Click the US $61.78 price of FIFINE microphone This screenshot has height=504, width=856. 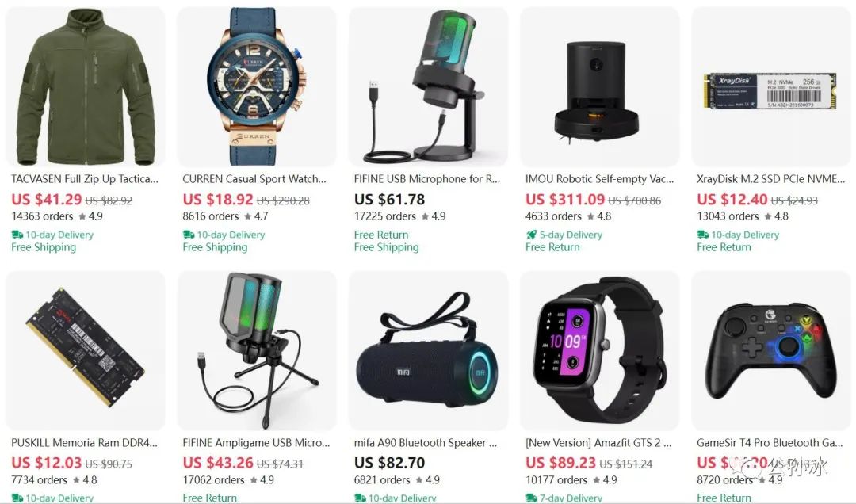(389, 200)
